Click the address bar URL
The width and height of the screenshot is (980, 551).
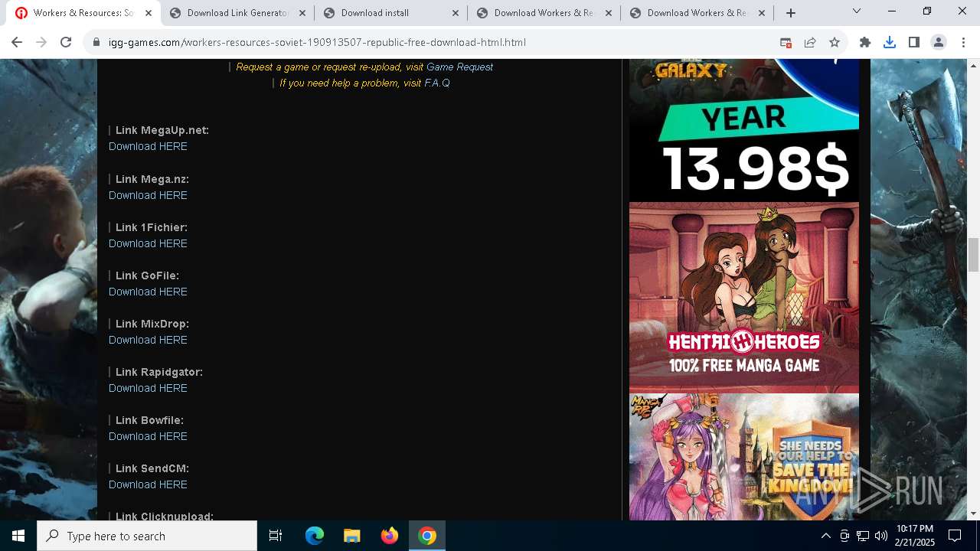click(x=317, y=42)
